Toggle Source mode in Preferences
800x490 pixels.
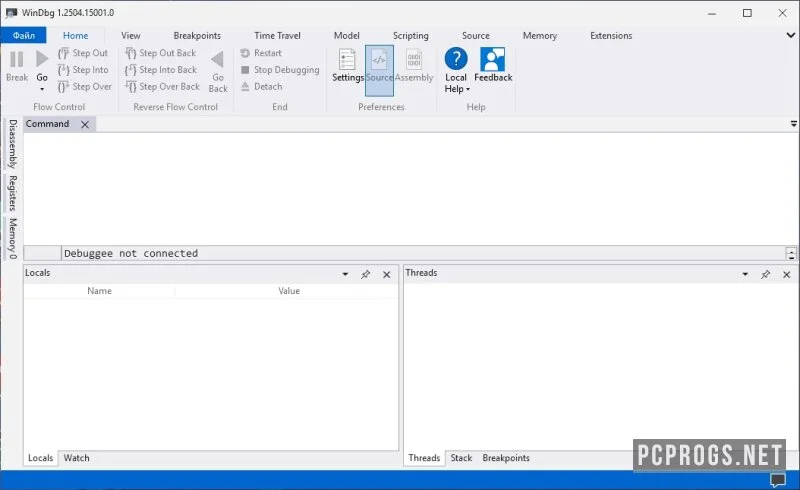pyautogui.click(x=379, y=70)
